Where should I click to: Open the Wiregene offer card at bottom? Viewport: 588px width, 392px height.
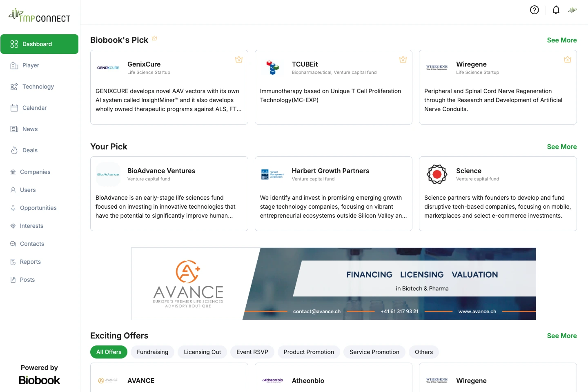(498, 378)
